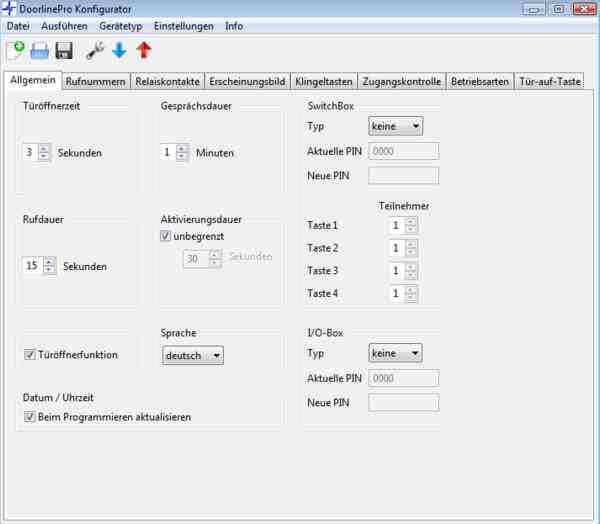This screenshot has width=600, height=524.
Task: Maximize the DoorlinePro Konfigurator window
Action: tap(559, 9)
